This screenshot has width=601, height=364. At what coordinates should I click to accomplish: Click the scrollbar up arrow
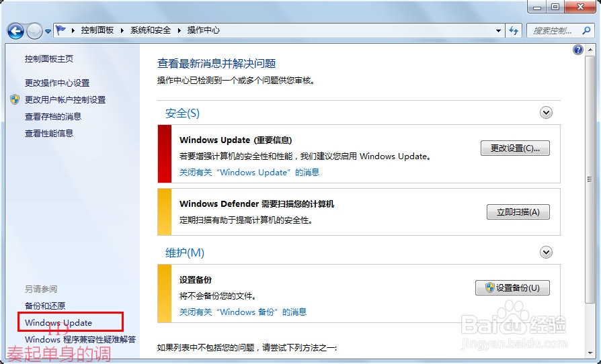[590, 49]
